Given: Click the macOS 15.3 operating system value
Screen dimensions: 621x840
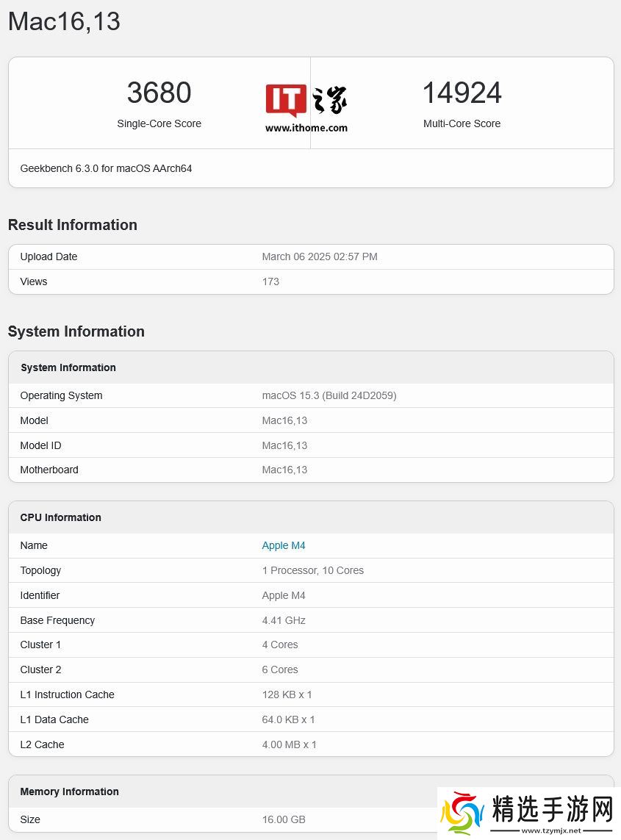Looking at the screenshot, I should [x=329, y=395].
